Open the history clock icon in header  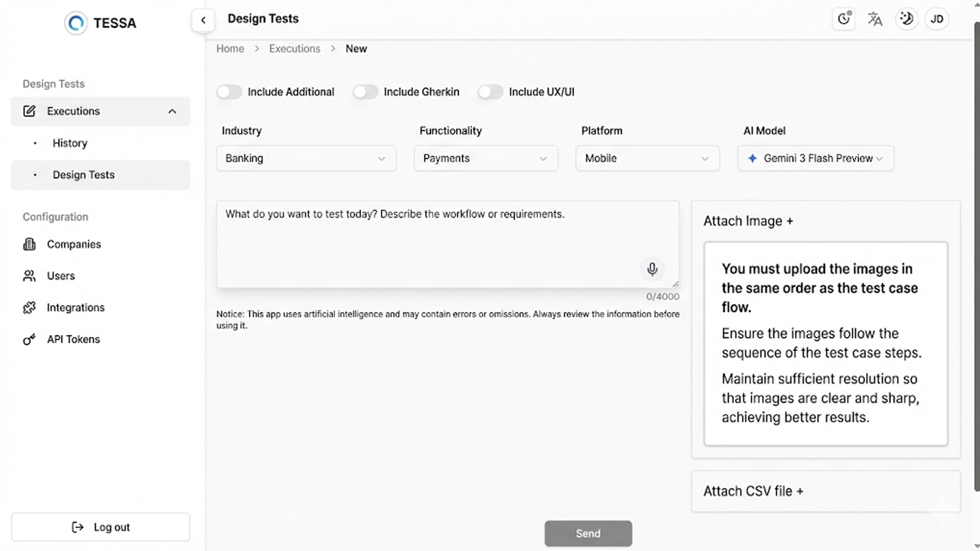tap(844, 19)
